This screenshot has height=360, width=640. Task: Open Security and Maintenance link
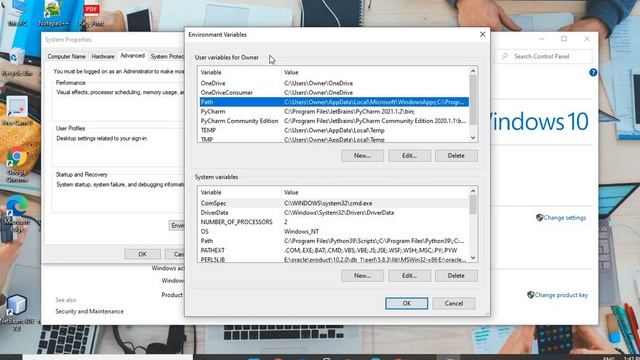coord(89,311)
